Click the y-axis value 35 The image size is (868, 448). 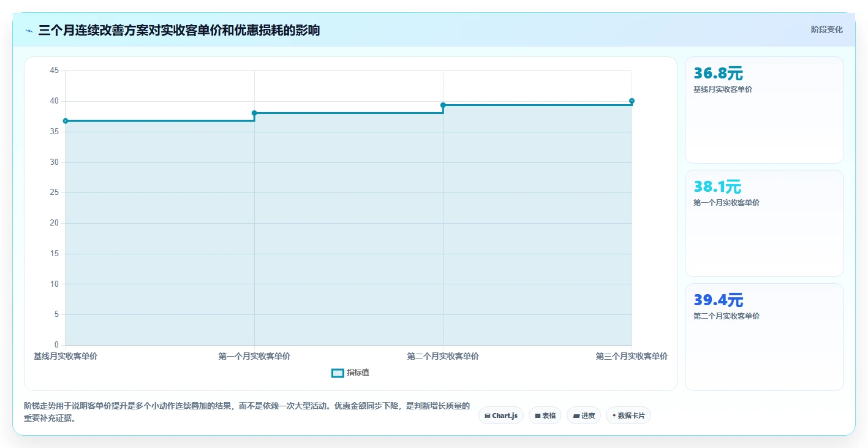pos(55,132)
